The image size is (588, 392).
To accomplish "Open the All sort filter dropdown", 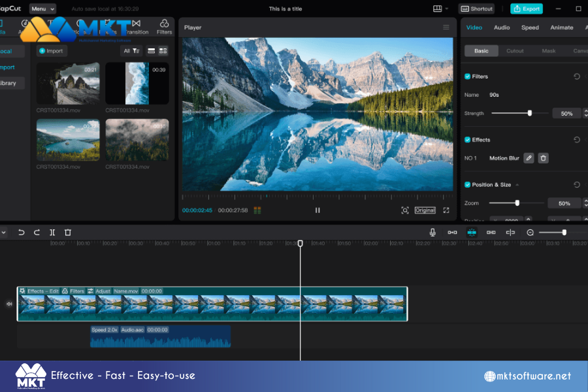I will coord(131,51).
